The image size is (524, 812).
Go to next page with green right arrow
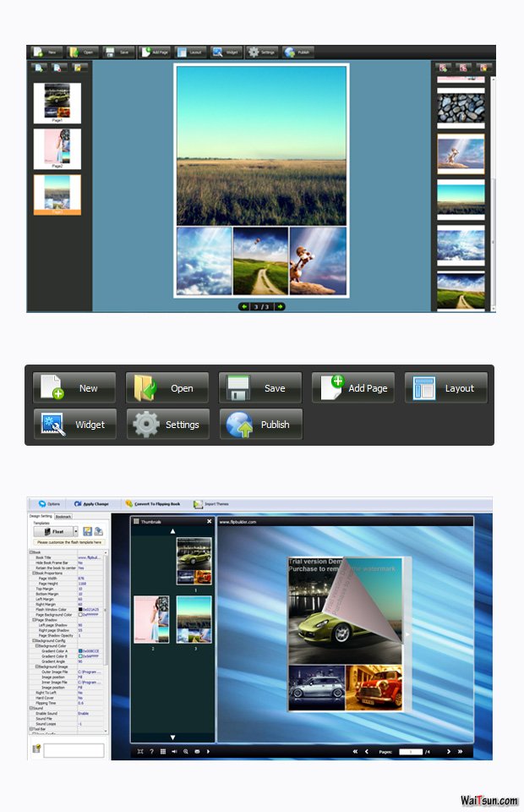tap(280, 306)
